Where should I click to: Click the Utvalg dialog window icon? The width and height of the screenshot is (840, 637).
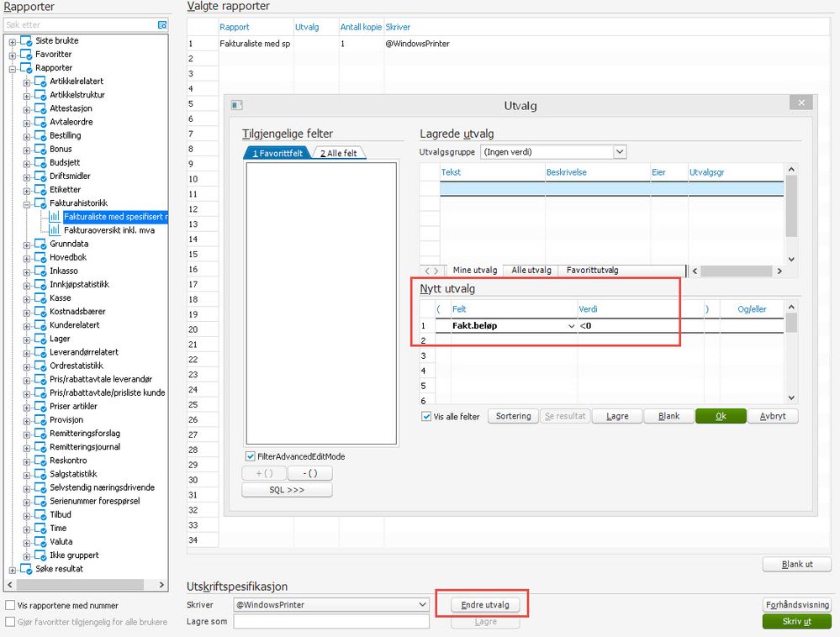(237, 105)
